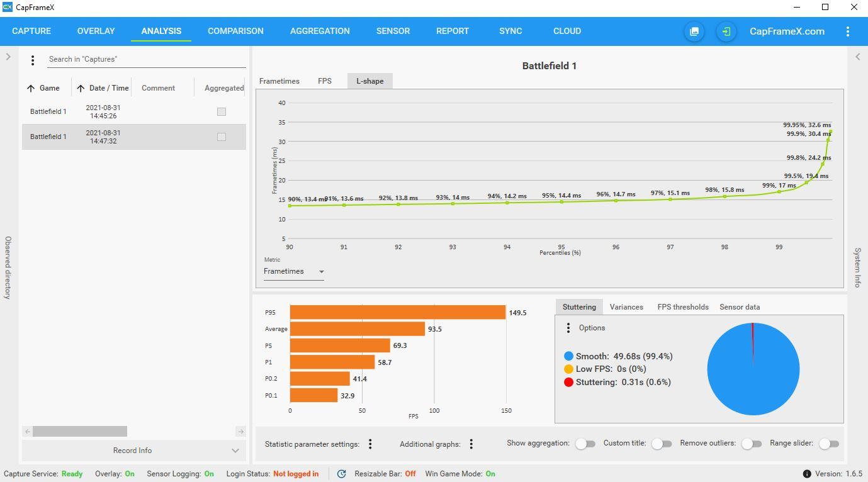Viewport: 868px width, 482px height.
Task: Toggle Show aggregation switch
Action: click(x=585, y=444)
